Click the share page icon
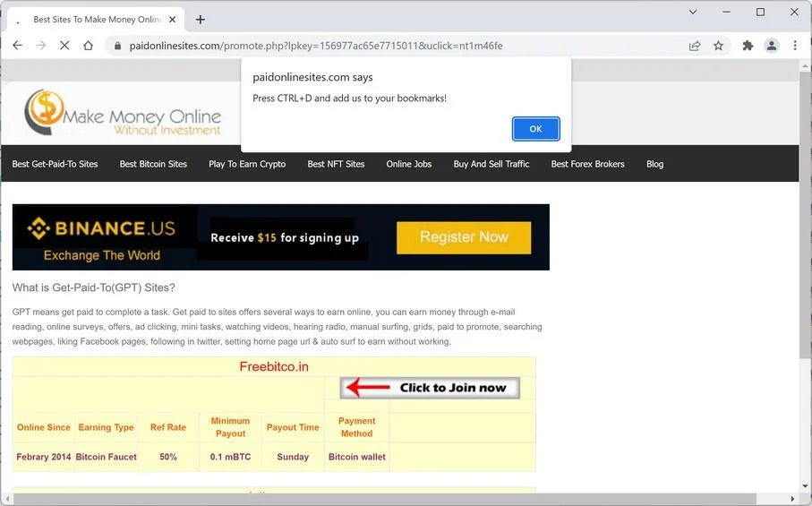The width and height of the screenshot is (812, 506). pyautogui.click(x=695, y=46)
